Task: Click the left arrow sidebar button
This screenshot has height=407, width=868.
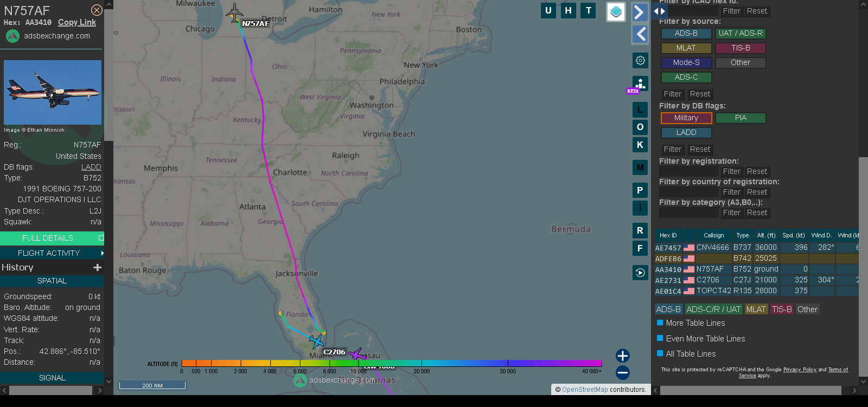Action: point(640,34)
